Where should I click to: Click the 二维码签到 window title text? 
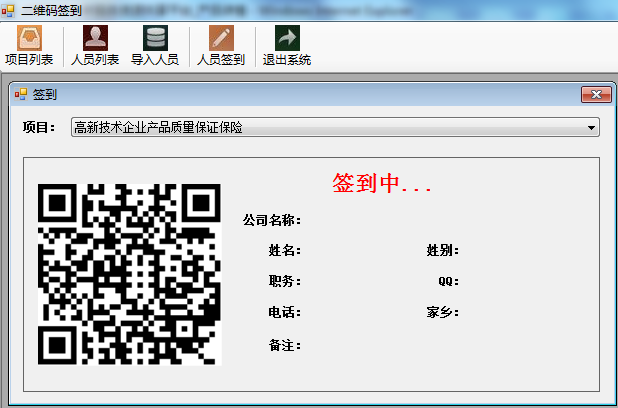tap(51, 10)
